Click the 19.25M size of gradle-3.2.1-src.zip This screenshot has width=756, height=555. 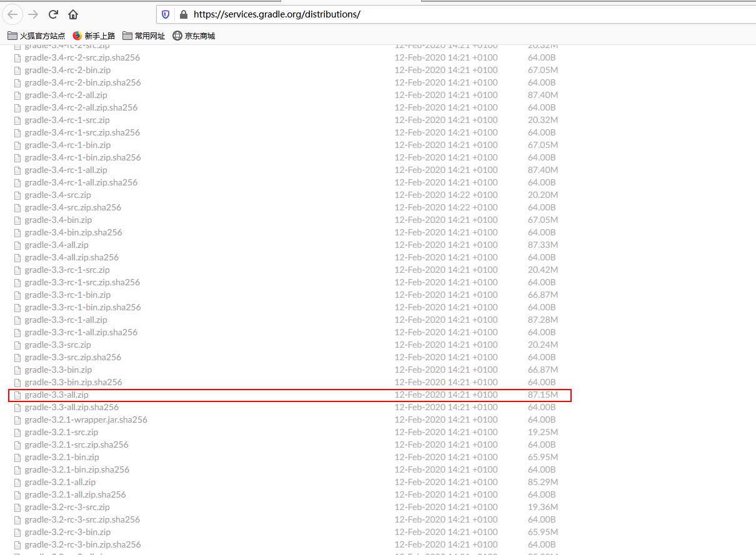543,433
